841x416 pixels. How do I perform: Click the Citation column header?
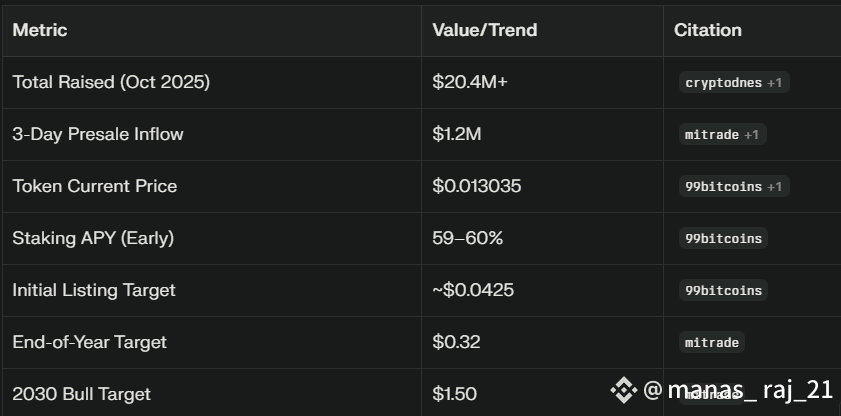click(x=707, y=30)
